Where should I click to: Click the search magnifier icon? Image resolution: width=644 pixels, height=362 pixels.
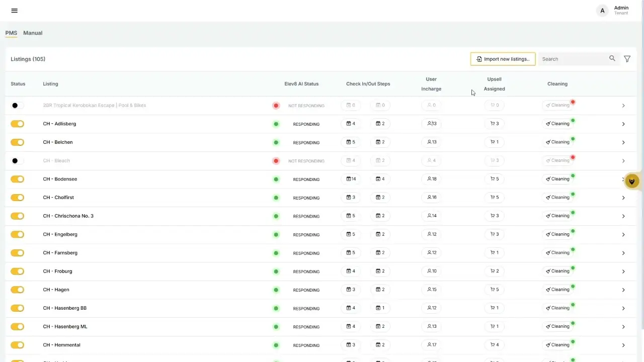point(612,58)
